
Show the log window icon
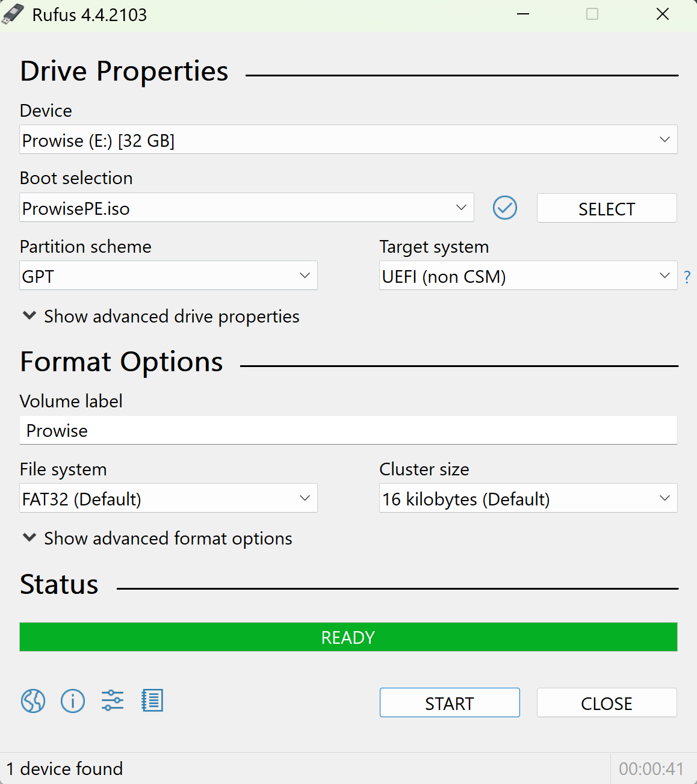(x=152, y=701)
